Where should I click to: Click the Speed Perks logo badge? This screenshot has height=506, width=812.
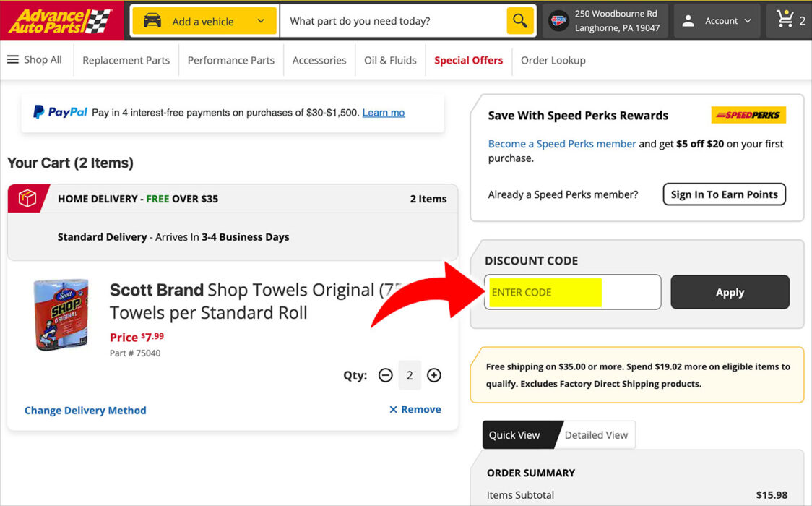[748, 115]
